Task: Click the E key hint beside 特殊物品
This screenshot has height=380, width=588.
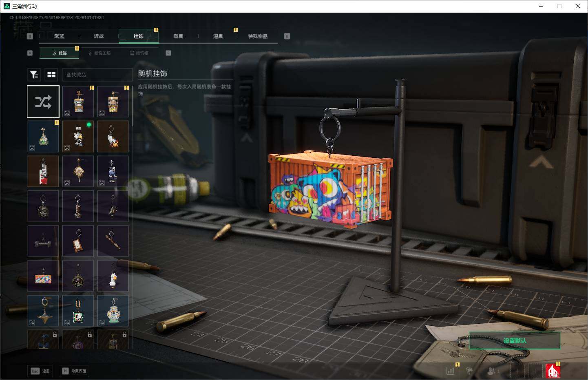Action: (287, 36)
